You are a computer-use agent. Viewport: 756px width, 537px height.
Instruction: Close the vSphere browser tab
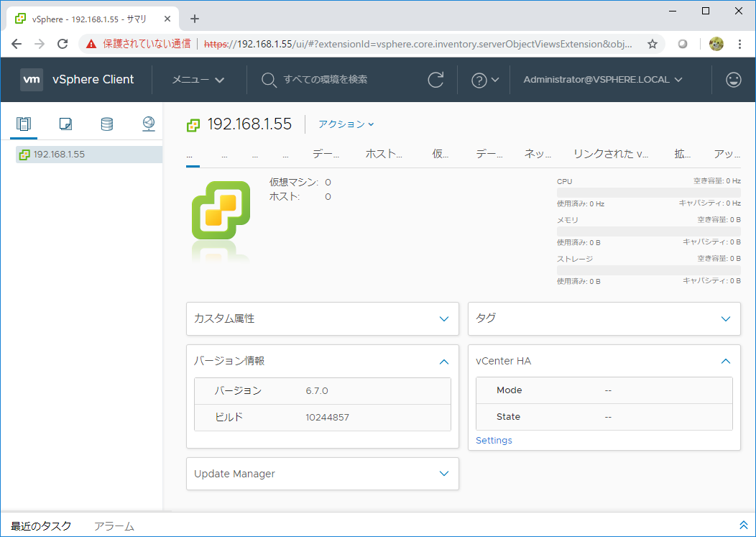coord(167,19)
